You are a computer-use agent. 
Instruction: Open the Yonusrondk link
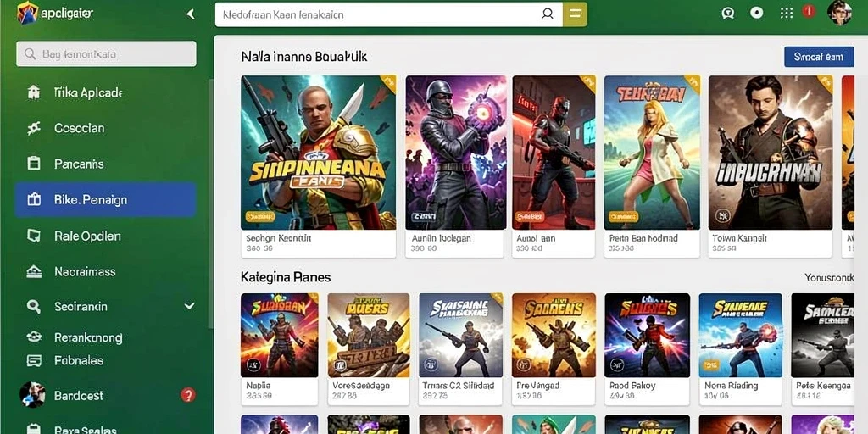(829, 277)
